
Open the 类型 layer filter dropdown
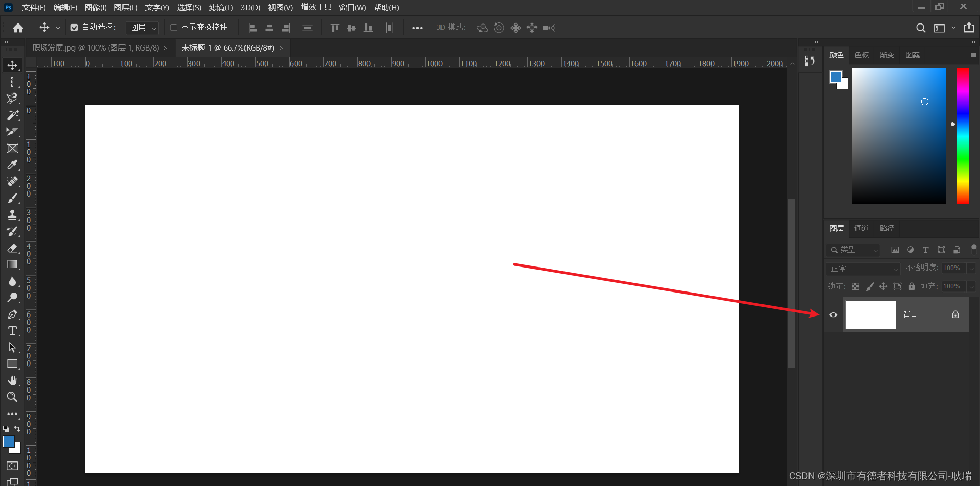[x=853, y=250]
